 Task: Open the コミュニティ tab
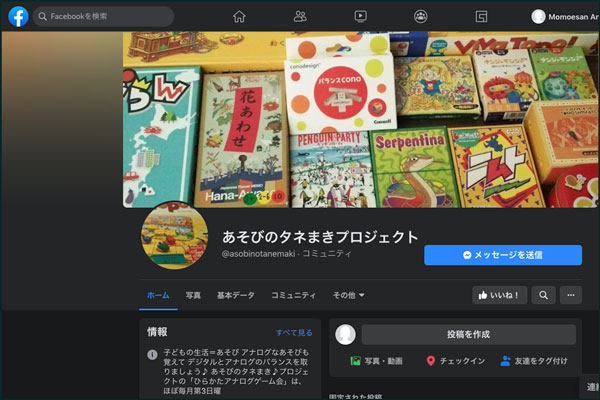coord(294,295)
